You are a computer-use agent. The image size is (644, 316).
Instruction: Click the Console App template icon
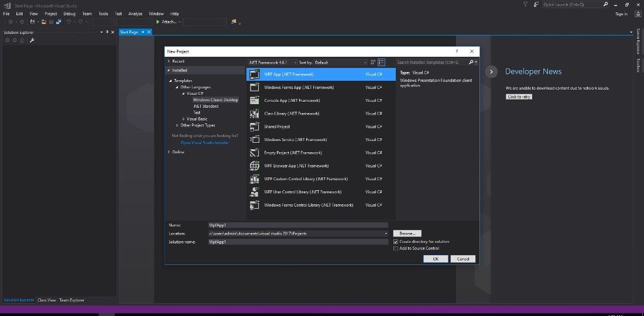(x=255, y=101)
